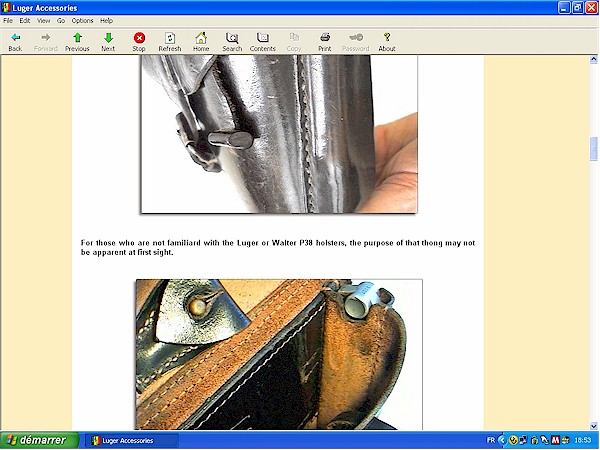Click the brown leather holster interior photo
The image size is (600, 450).
[x=279, y=354]
